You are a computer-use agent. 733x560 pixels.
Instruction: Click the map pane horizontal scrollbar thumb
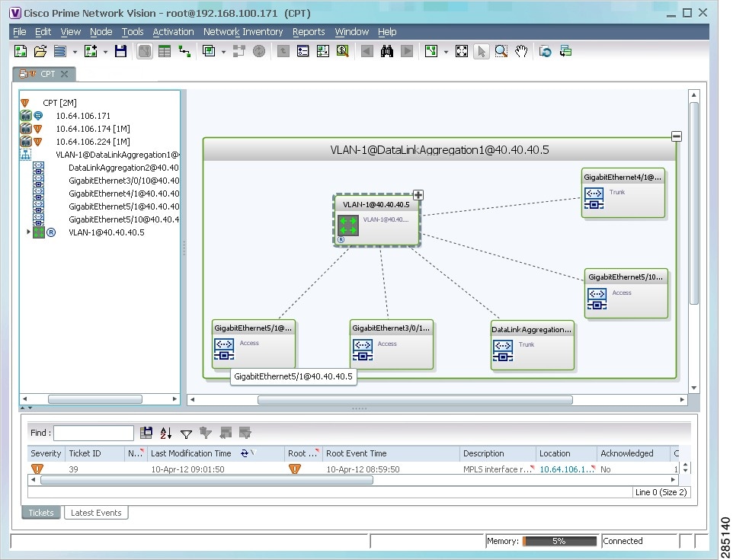click(415, 400)
